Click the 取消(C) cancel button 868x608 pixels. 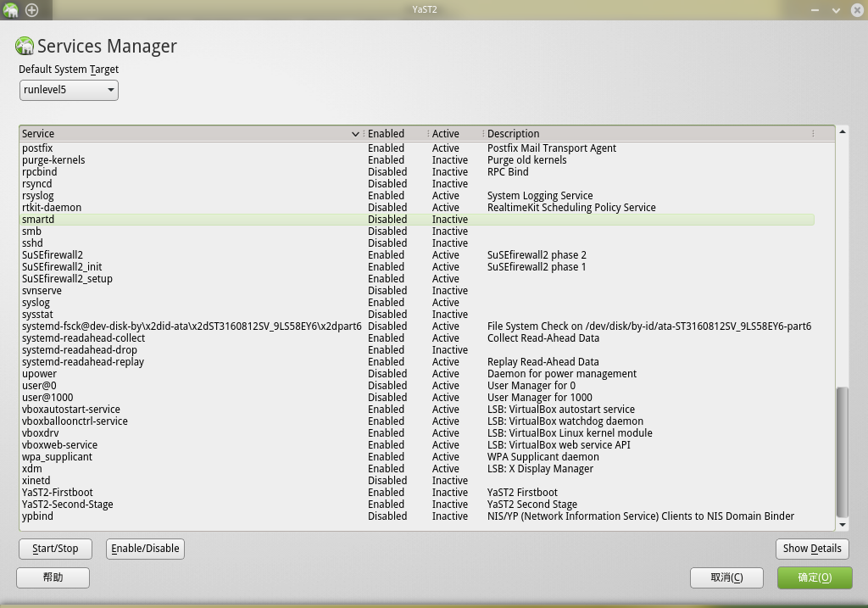[726, 577]
